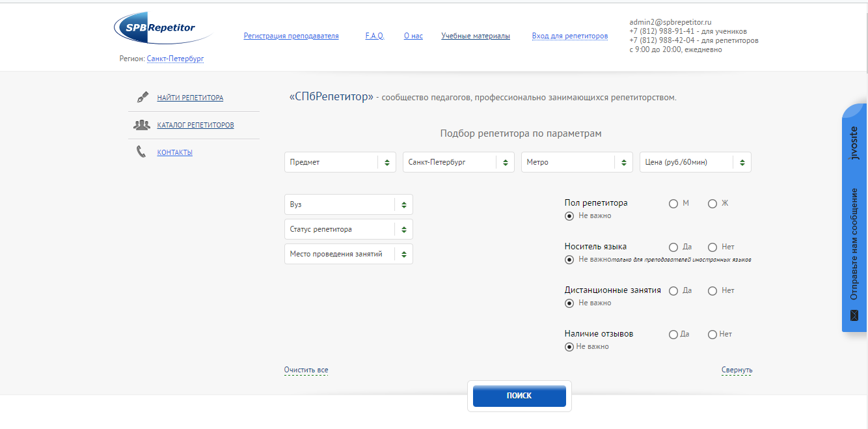Open the Предмет dropdown

point(340,162)
